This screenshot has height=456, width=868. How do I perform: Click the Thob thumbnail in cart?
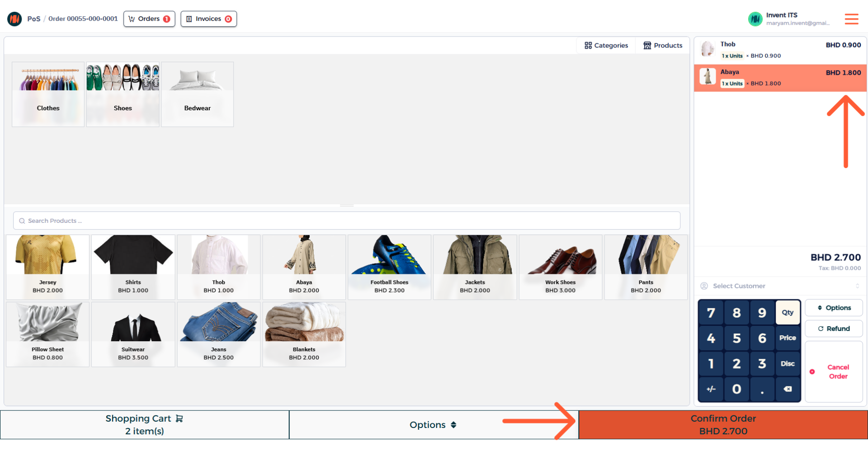708,49
